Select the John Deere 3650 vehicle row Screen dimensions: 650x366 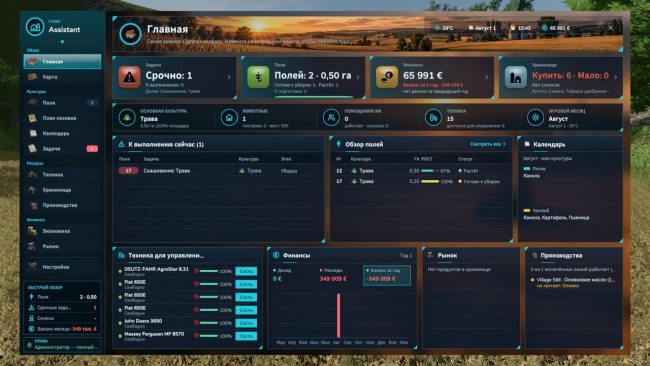tap(187, 323)
